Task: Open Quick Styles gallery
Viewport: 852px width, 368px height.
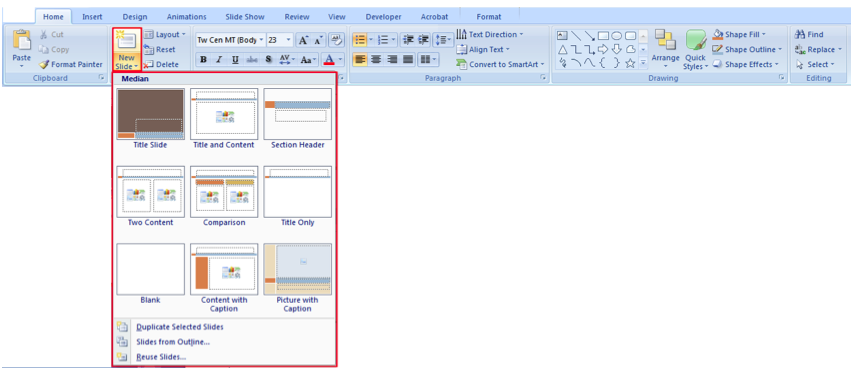Action: tap(696, 49)
